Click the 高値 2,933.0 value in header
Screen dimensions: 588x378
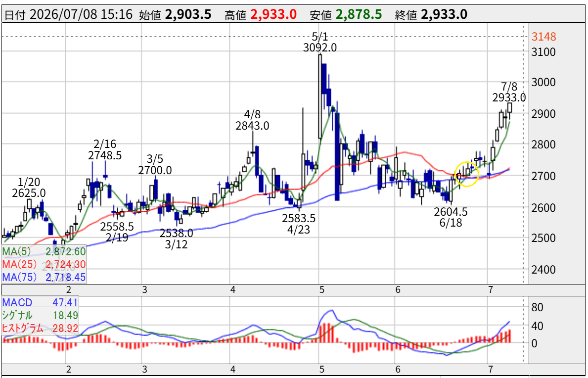tap(273, 15)
